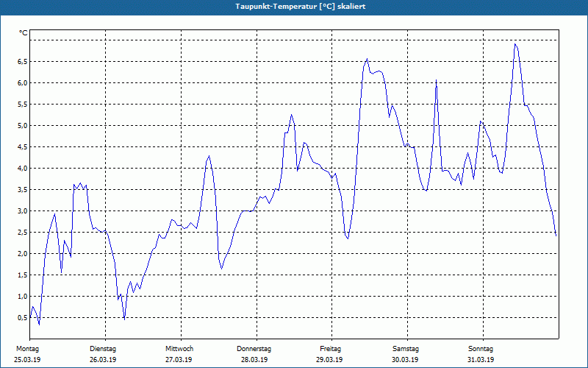This screenshot has width=588, height=368.
Task: Click the 25.03.19 date label
Action: point(27,360)
